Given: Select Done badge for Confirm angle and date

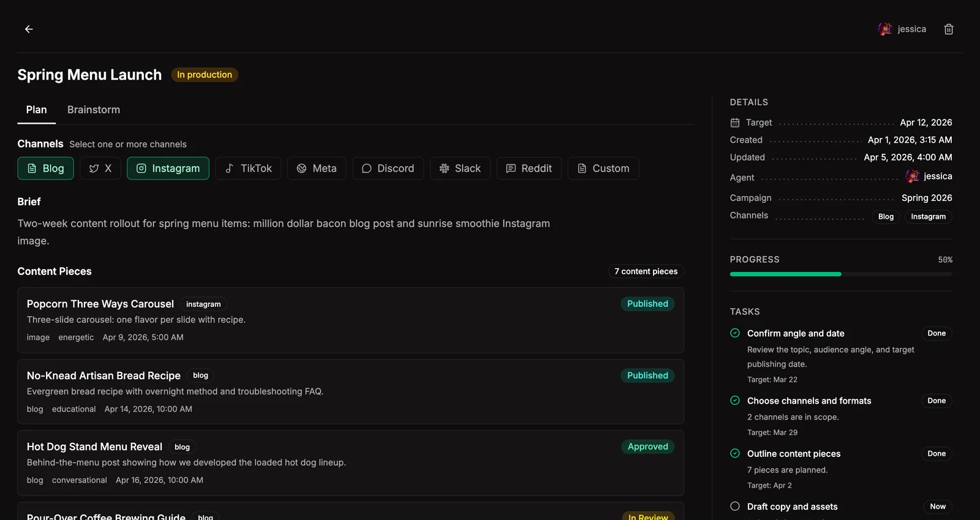Looking at the screenshot, I should point(937,333).
